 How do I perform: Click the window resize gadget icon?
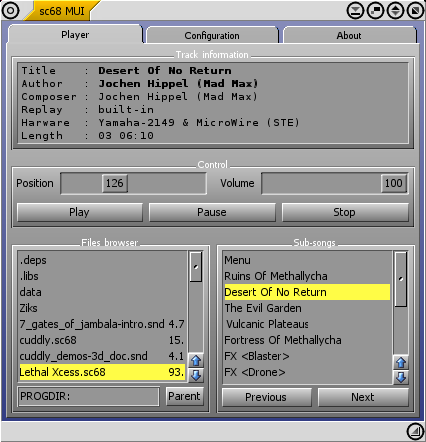pyautogui.click(x=415, y=431)
